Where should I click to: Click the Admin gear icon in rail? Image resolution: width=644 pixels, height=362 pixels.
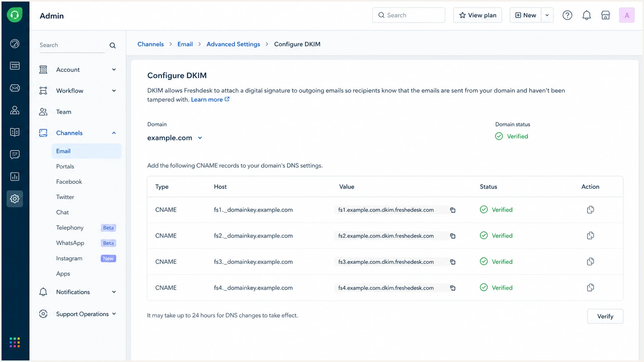tap(15, 199)
